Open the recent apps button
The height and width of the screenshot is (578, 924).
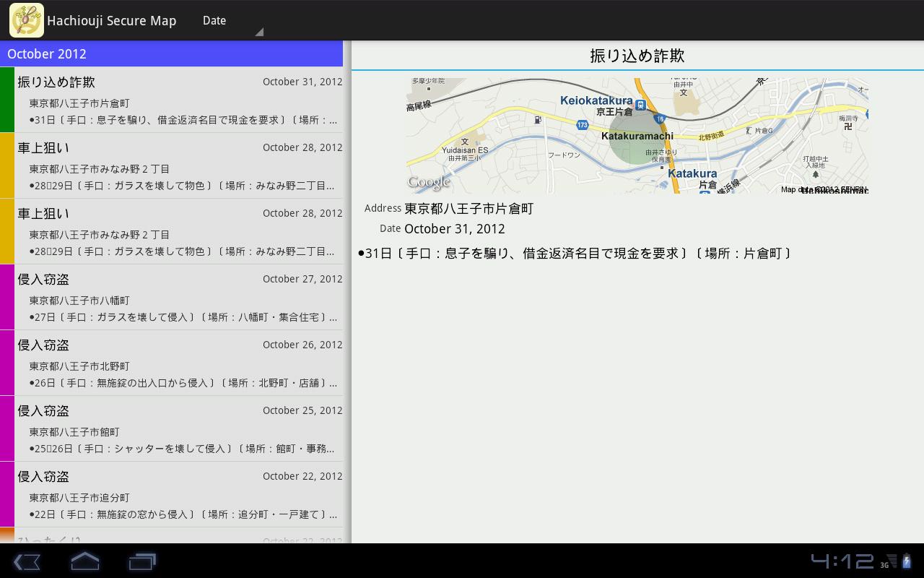coord(142,561)
